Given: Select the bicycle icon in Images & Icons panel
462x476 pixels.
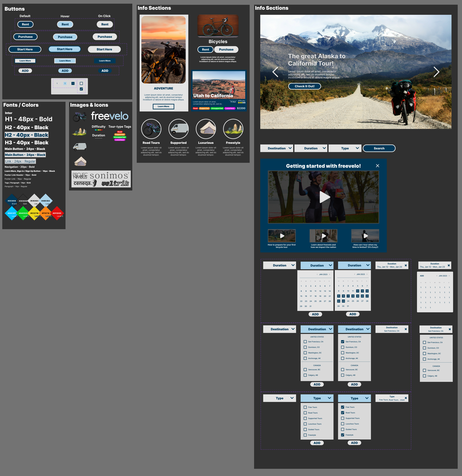Looking at the screenshot, I should click(79, 117).
